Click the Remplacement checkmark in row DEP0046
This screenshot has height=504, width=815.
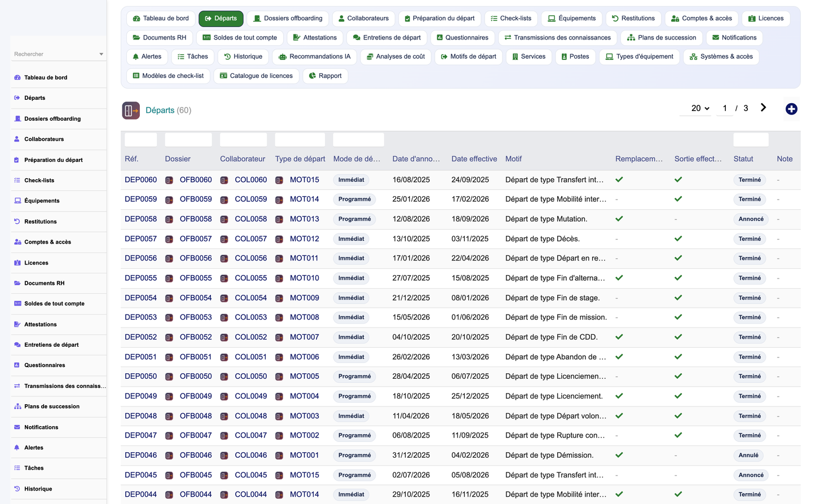(619, 455)
